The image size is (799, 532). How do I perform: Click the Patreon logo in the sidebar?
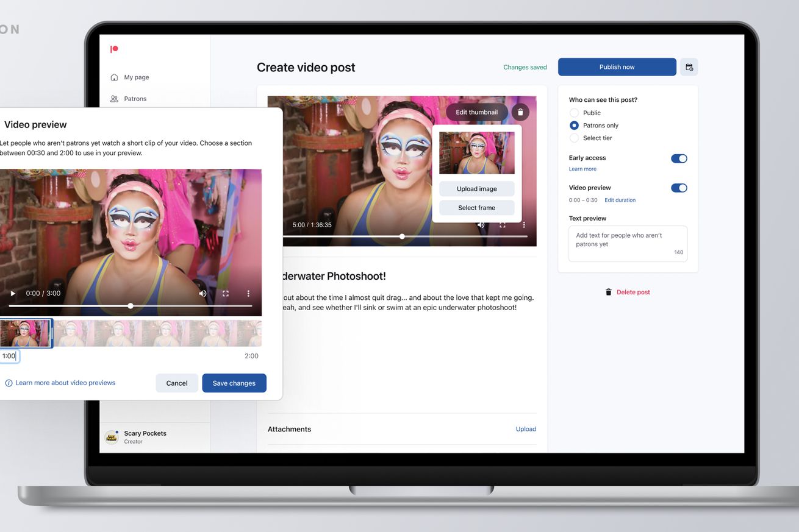tap(114, 49)
